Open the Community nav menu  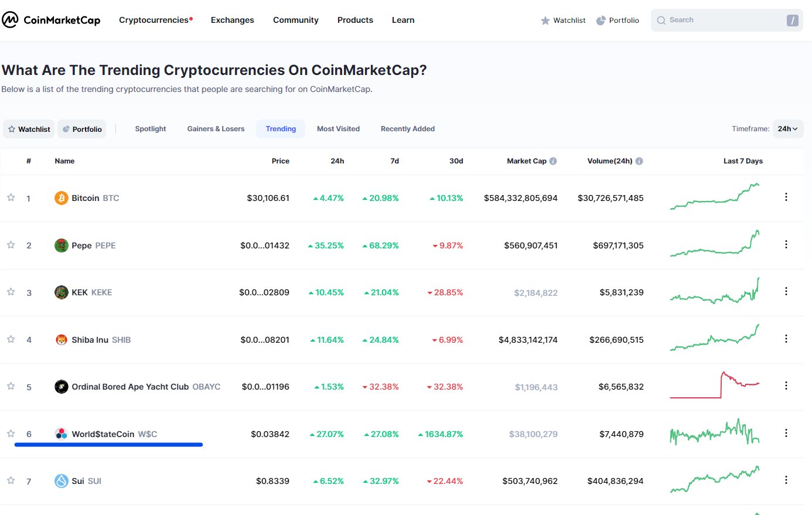pos(296,20)
